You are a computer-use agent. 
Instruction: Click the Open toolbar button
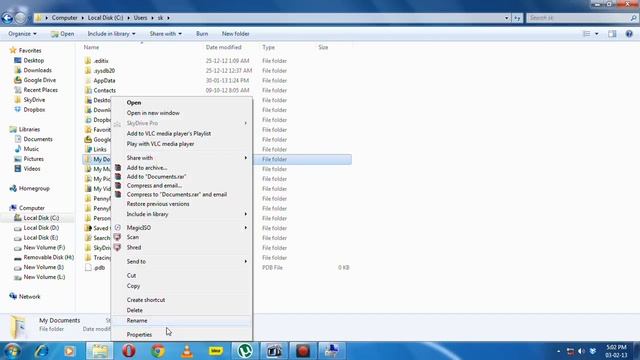pos(62,34)
